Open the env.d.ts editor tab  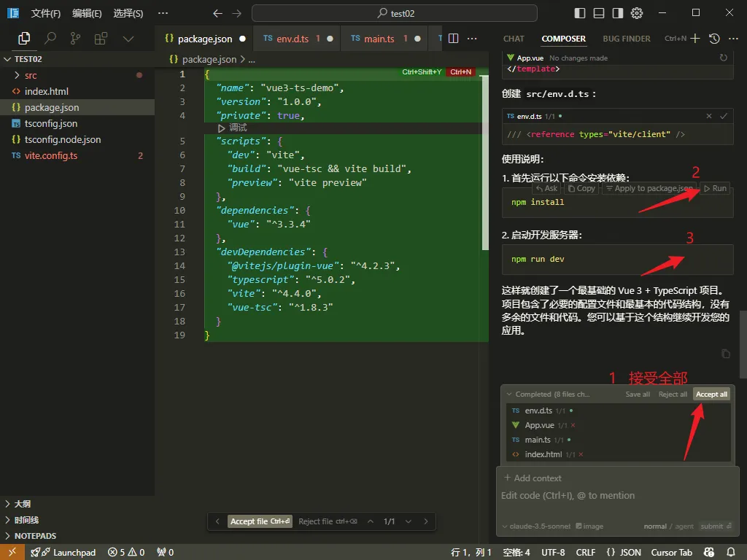[292, 39]
